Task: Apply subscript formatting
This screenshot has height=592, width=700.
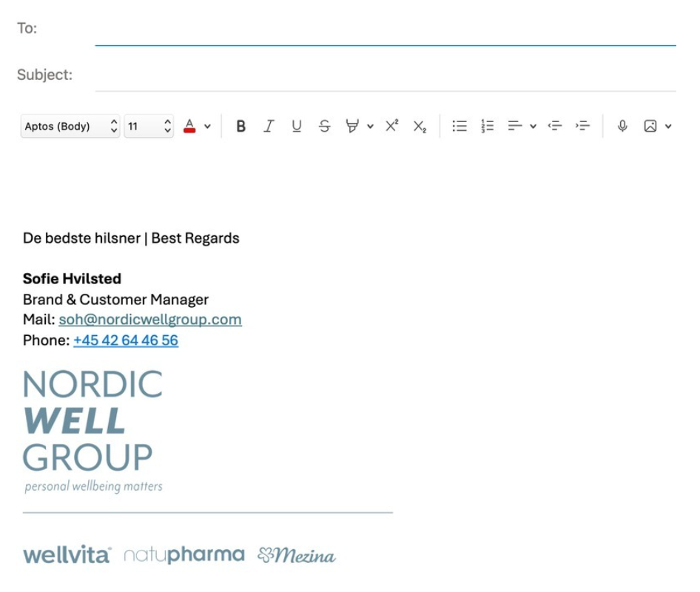Action: pos(419,127)
